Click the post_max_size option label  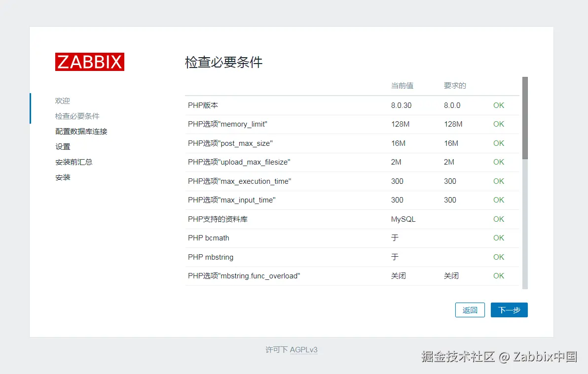(x=230, y=143)
